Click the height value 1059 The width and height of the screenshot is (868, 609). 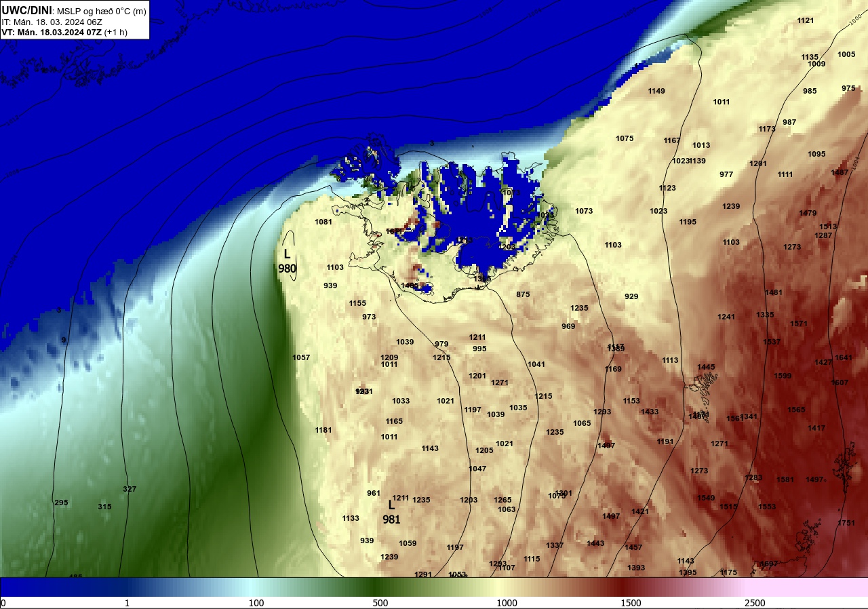tap(408, 543)
